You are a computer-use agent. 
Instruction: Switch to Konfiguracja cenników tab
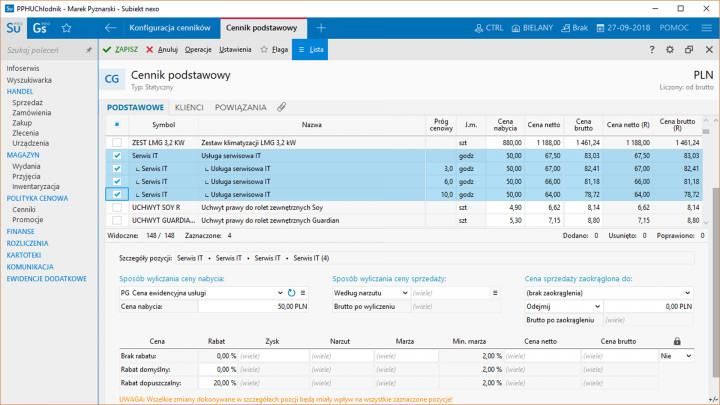point(168,28)
